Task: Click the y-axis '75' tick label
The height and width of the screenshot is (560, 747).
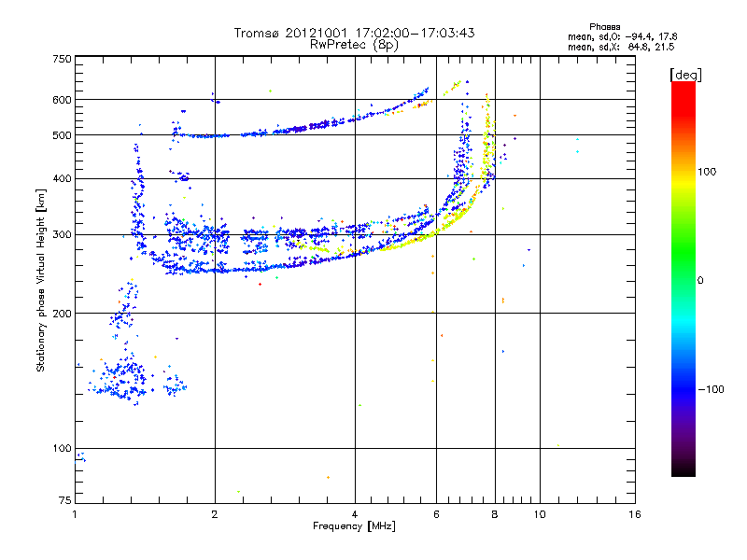Action: pos(65,500)
